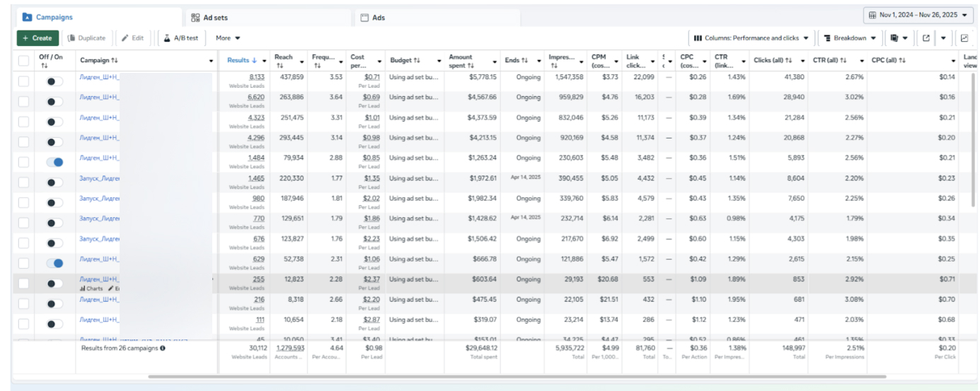
Task: Click the Amount spent sort arrows
Action: tap(472, 65)
